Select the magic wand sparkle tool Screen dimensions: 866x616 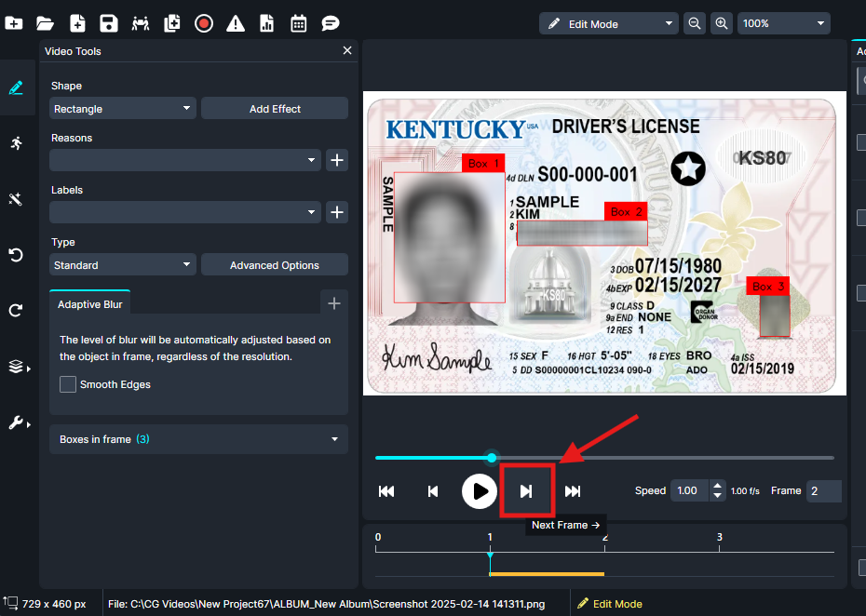tap(16, 199)
